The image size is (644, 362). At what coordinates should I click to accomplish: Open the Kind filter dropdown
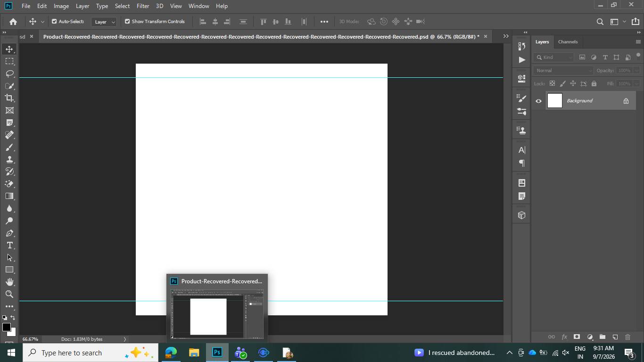[x=554, y=57]
